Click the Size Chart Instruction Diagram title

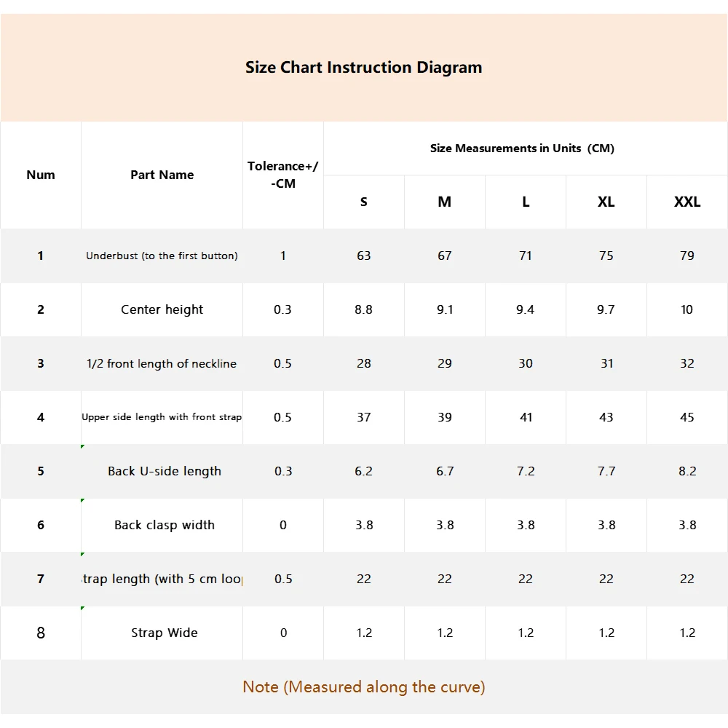363,68
